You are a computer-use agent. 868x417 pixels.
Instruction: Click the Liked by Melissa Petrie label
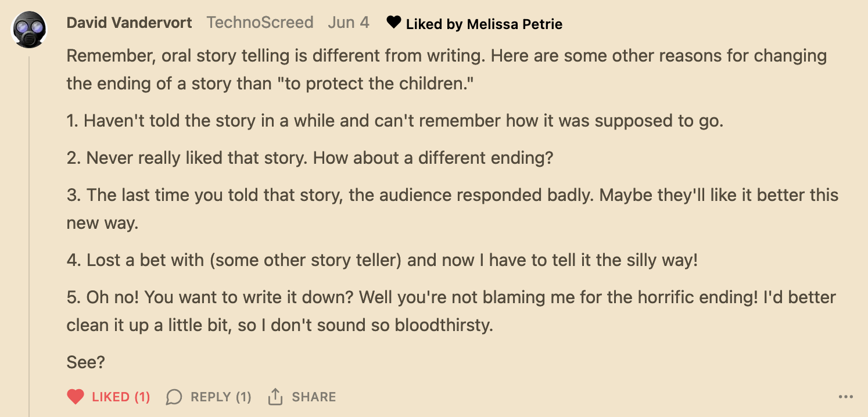click(x=484, y=24)
